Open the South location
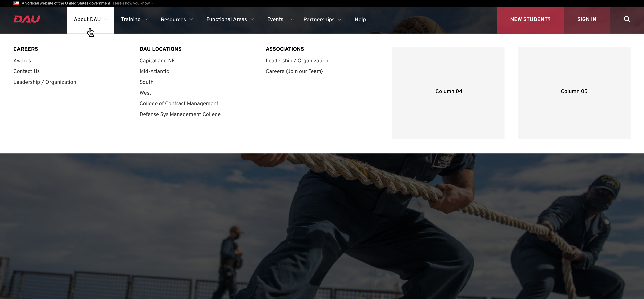644x299 pixels. coord(146,82)
